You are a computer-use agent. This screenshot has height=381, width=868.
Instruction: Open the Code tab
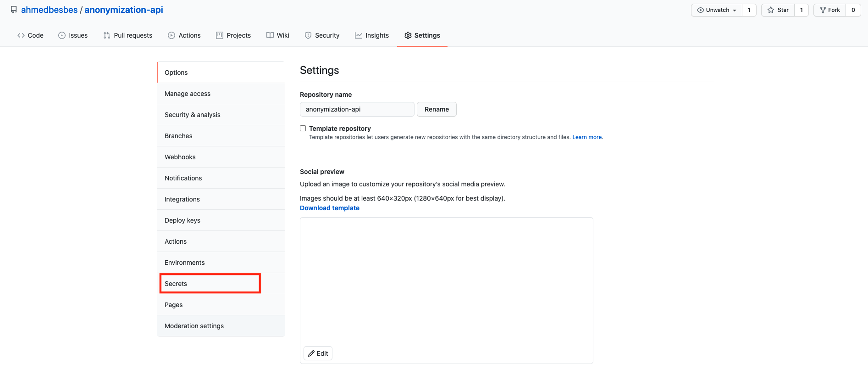pos(30,35)
